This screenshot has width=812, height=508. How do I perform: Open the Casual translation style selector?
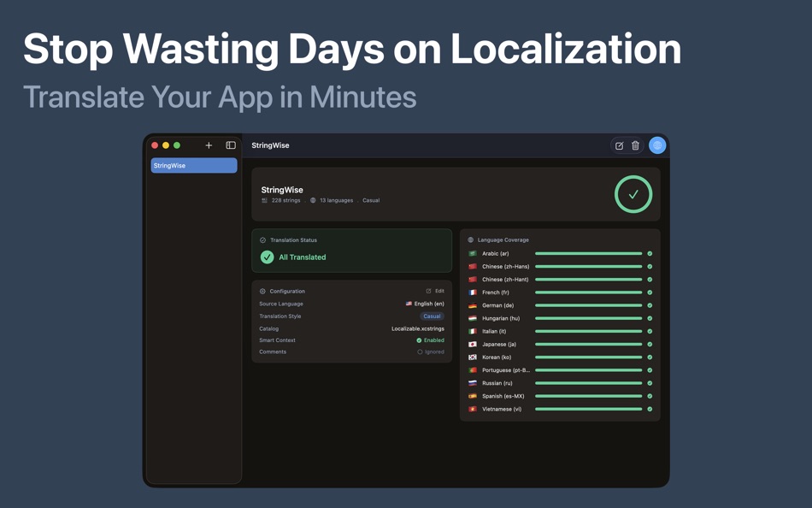432,316
